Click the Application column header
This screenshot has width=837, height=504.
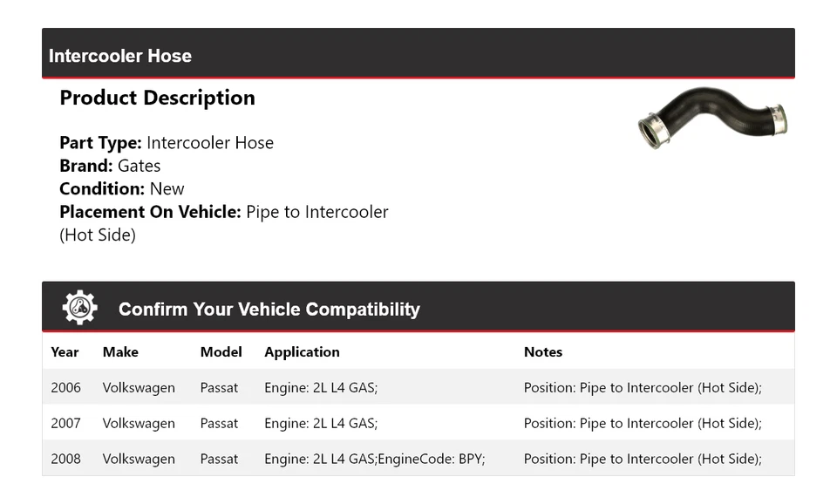point(302,352)
